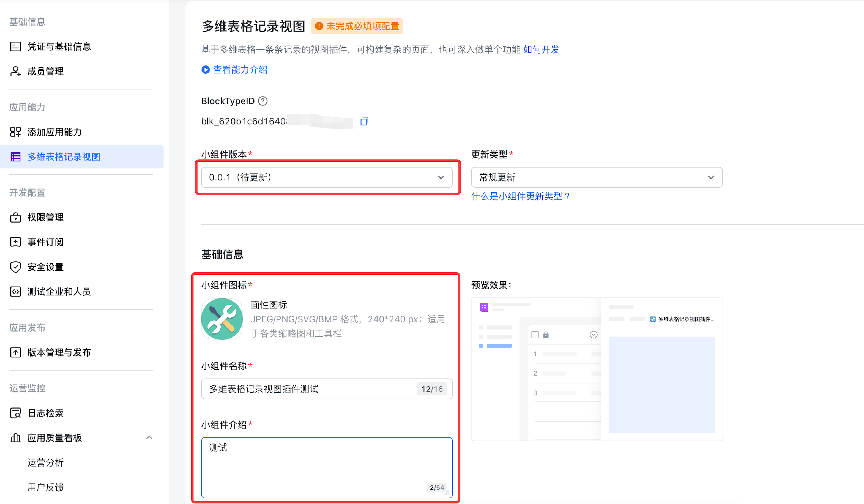The width and height of the screenshot is (864, 504).
Task: Click the 版本管理与发布 upload icon
Action: 15,352
